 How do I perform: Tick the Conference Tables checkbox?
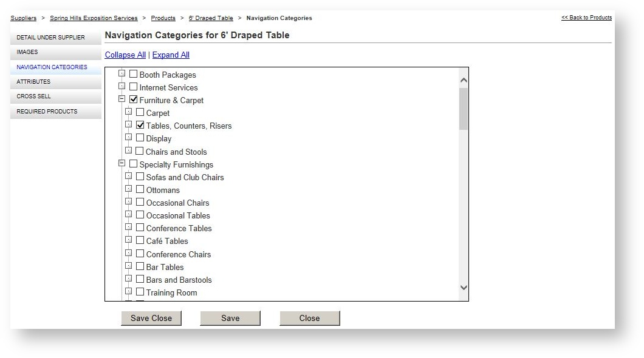(140, 228)
